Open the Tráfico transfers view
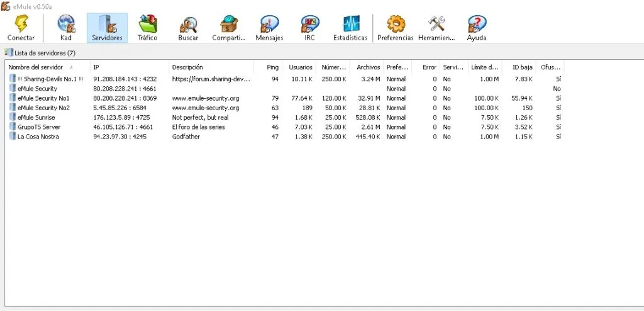Viewport: 644px width, 311px height. pos(147,28)
